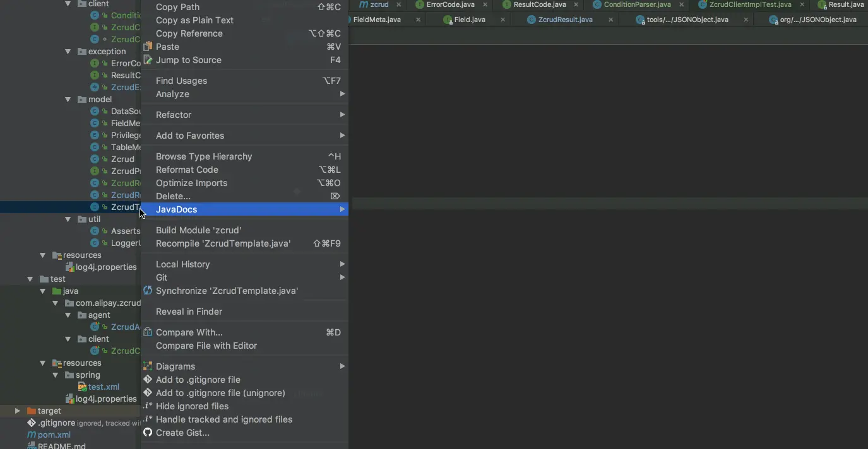
Task: Switch to Field.java tab
Action: [470, 20]
